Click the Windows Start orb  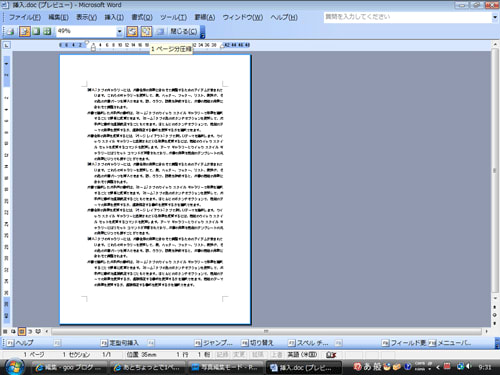(14, 367)
